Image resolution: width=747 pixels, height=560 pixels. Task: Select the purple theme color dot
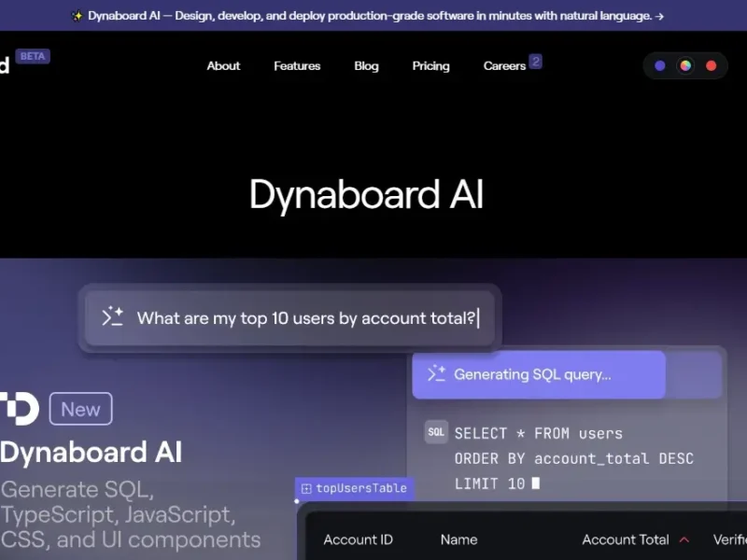(x=660, y=65)
